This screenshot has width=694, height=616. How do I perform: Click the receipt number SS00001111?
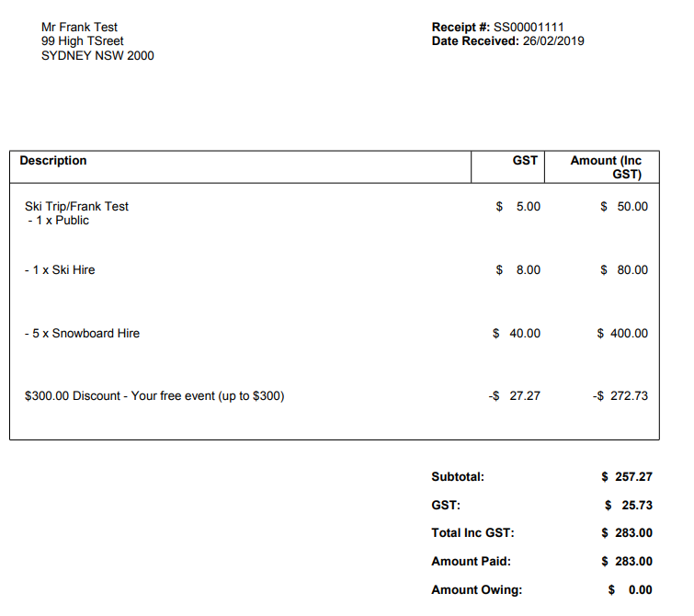[529, 27]
